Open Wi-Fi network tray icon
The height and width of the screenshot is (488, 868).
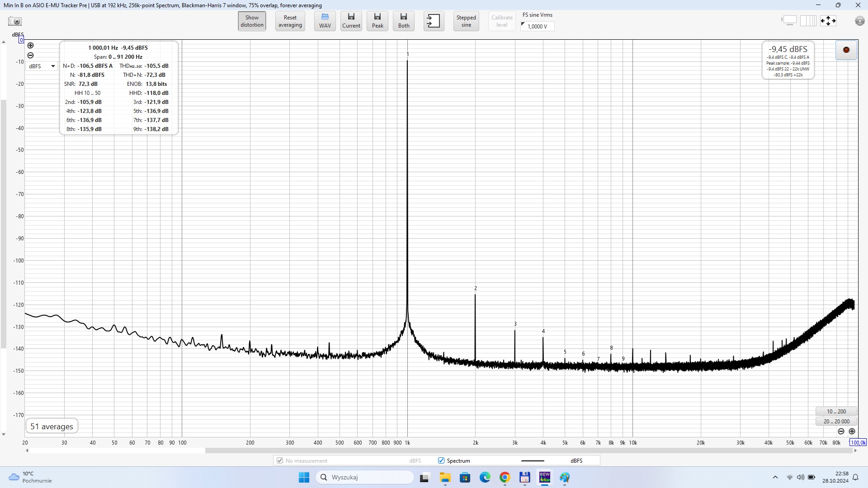[x=789, y=477]
